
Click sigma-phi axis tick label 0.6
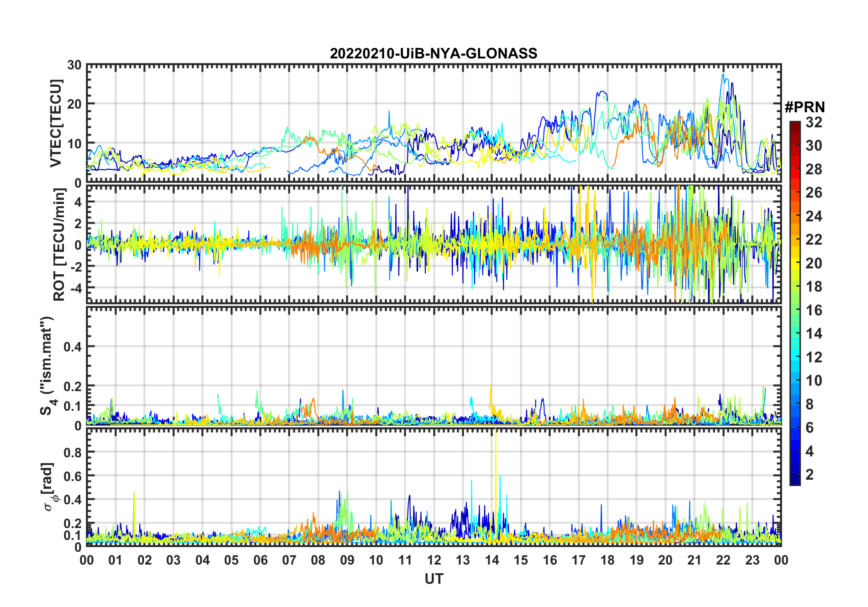coord(73,476)
